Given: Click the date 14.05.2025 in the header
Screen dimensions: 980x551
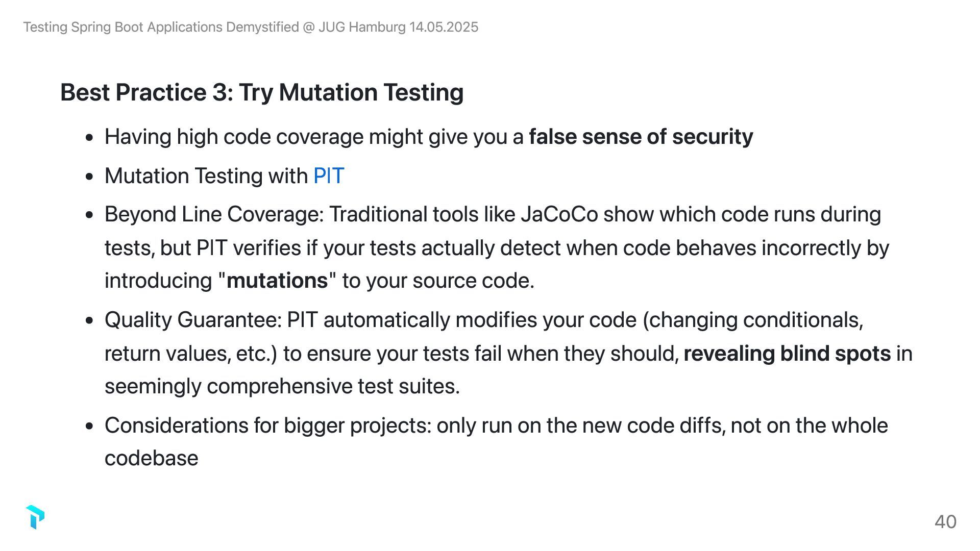Looking at the screenshot, I should [x=444, y=27].
